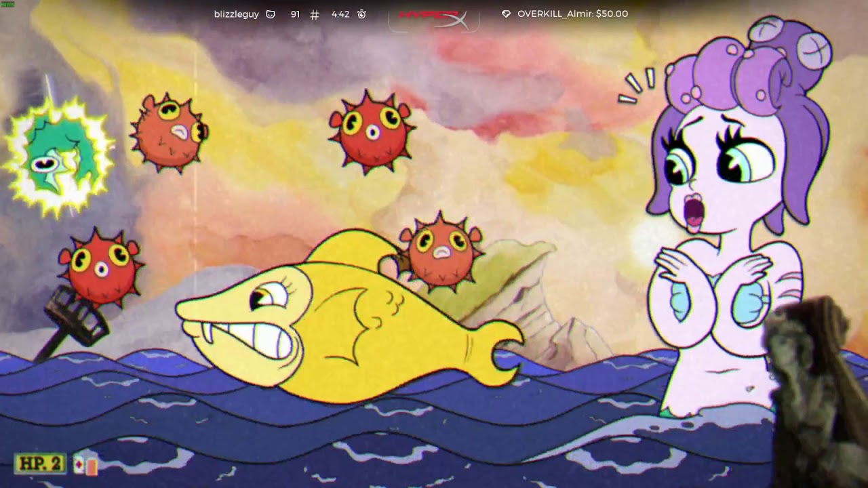Click the diamond icon before OVERKILL_Almir

coord(506,14)
